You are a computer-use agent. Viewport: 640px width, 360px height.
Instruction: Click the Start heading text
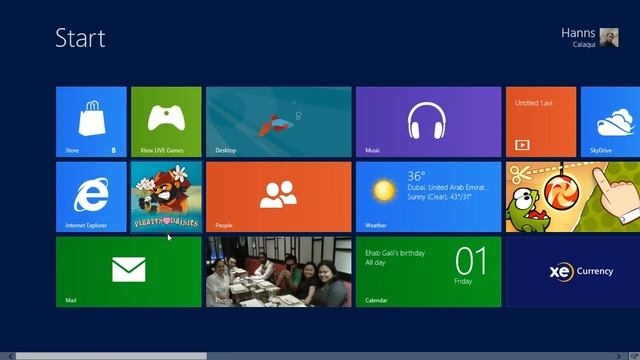point(80,38)
